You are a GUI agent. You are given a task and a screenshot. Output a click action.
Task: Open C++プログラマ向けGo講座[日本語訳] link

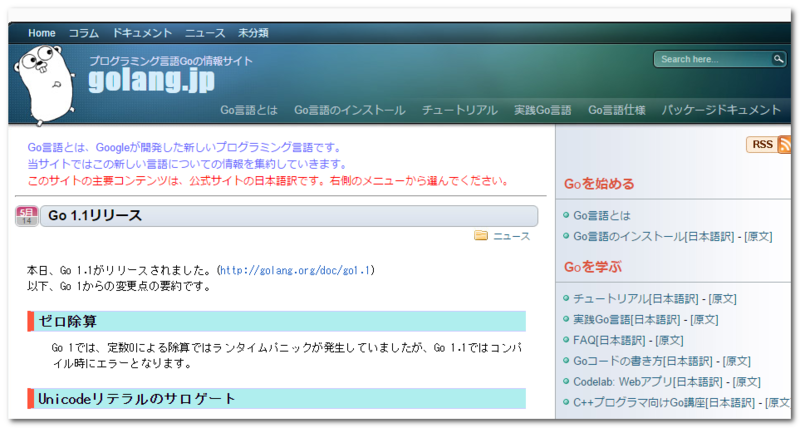(664, 402)
